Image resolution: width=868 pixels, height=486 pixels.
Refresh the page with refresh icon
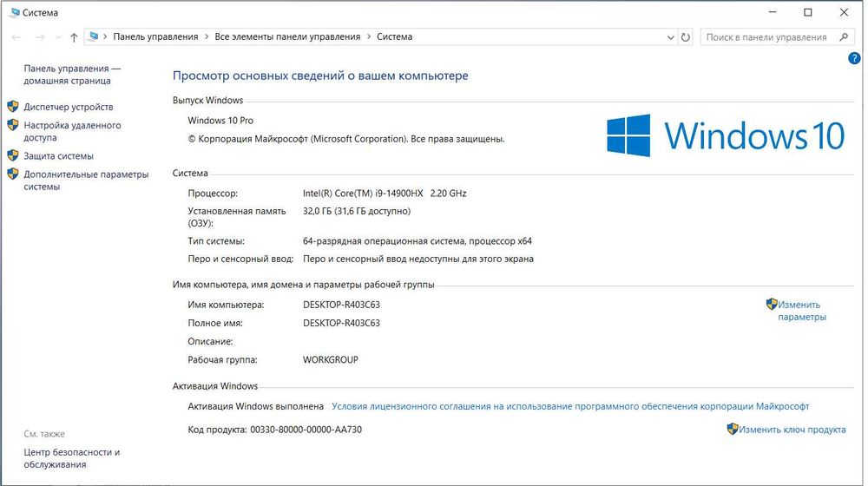coord(686,37)
